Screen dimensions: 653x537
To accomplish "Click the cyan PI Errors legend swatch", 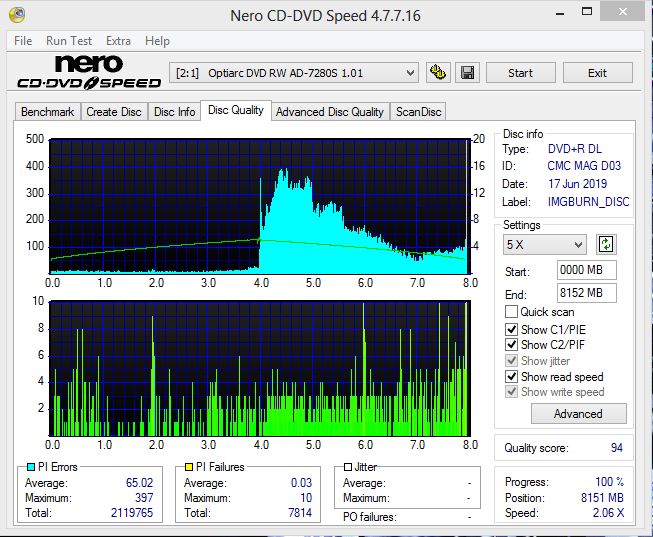I will coord(31,467).
